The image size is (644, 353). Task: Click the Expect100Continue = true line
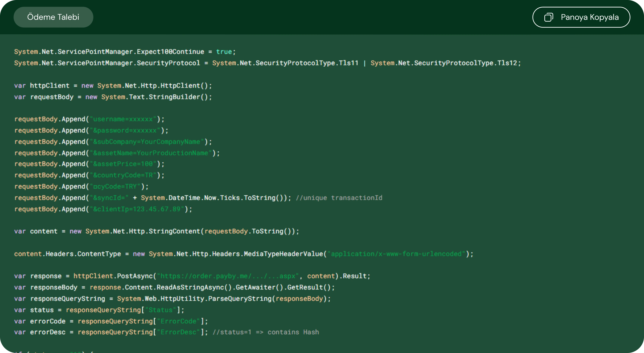(x=125, y=52)
